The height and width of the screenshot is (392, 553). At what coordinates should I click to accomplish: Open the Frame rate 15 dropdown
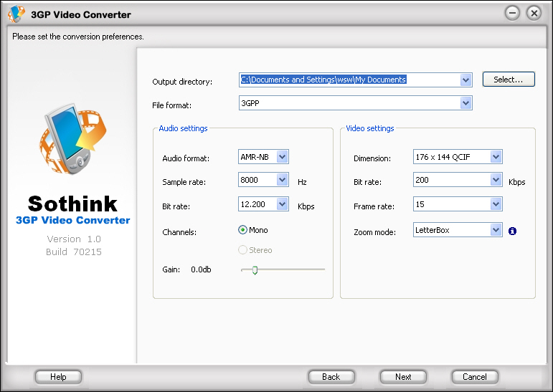[x=496, y=204]
